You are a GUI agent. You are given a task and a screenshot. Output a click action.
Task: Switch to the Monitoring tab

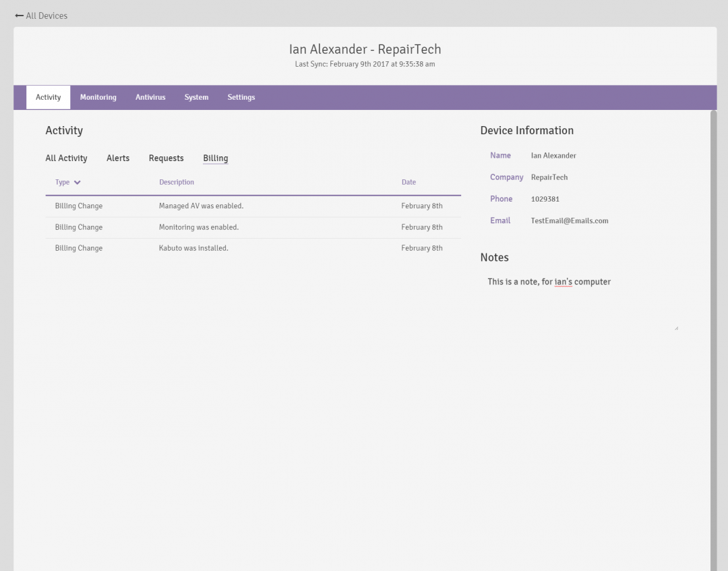(x=98, y=97)
